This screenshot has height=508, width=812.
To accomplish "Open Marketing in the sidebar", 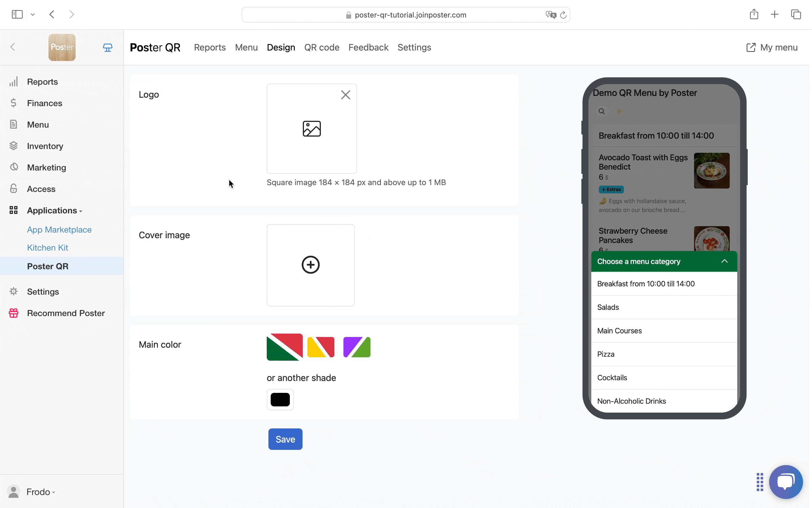I will tap(47, 168).
